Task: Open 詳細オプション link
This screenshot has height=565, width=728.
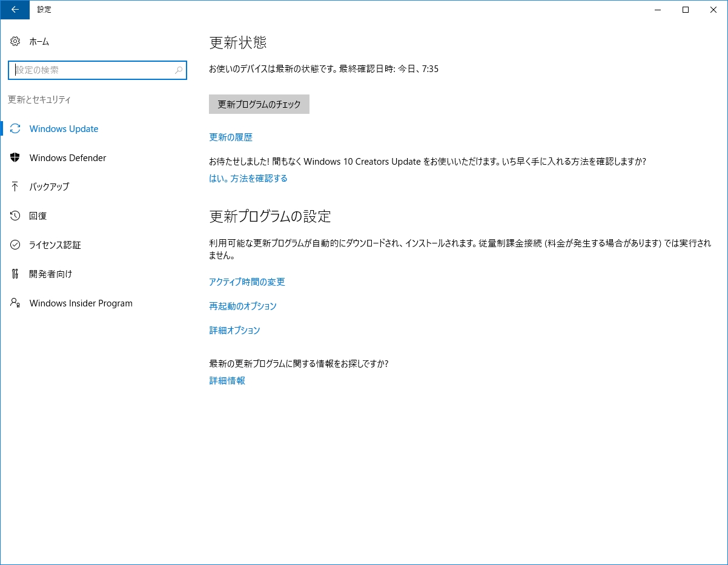Action: [234, 330]
